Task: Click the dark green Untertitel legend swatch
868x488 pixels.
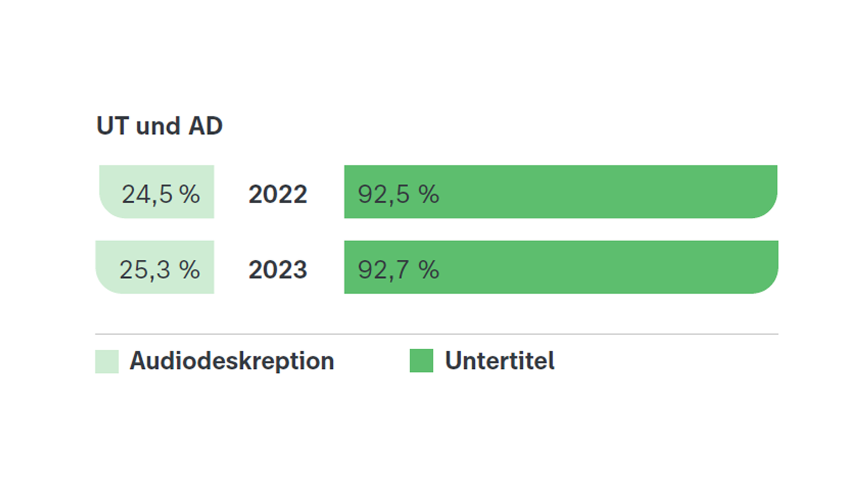Action: pos(421,361)
